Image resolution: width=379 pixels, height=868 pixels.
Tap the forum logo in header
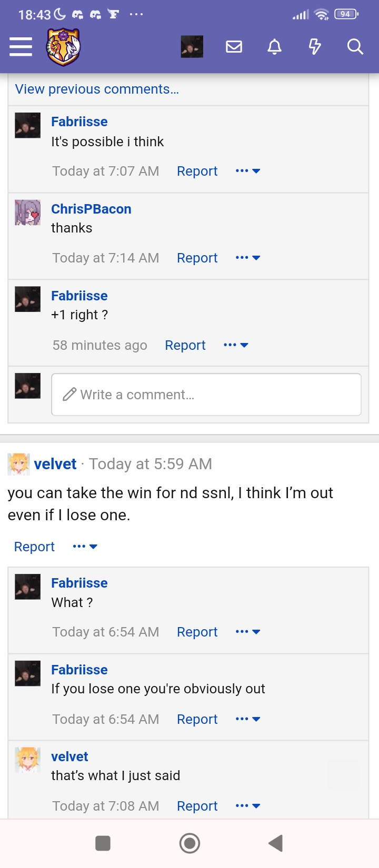(64, 47)
